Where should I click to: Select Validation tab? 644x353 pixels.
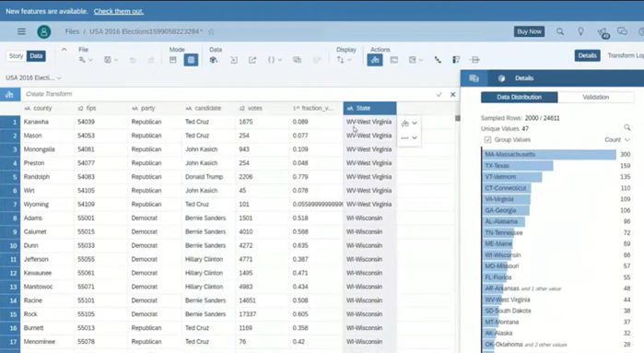(x=595, y=98)
